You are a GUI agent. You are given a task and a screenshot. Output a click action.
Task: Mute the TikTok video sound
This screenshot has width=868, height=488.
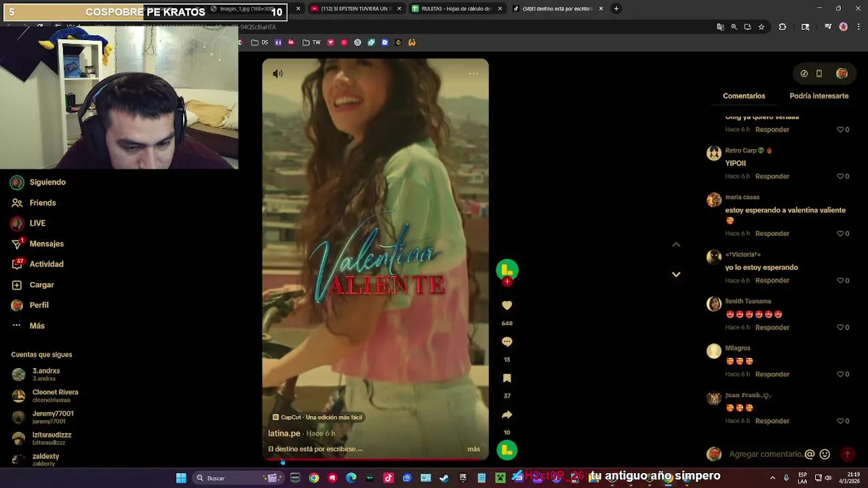pos(277,73)
